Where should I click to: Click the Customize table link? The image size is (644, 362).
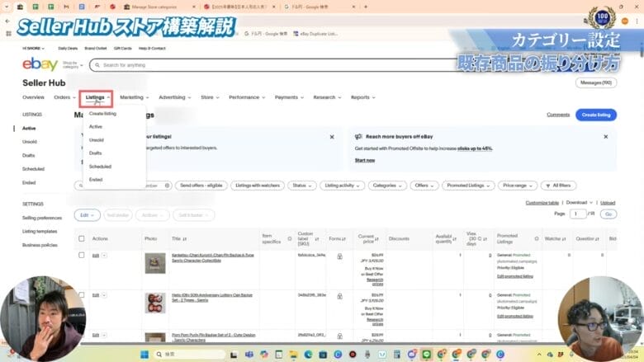[x=542, y=203]
